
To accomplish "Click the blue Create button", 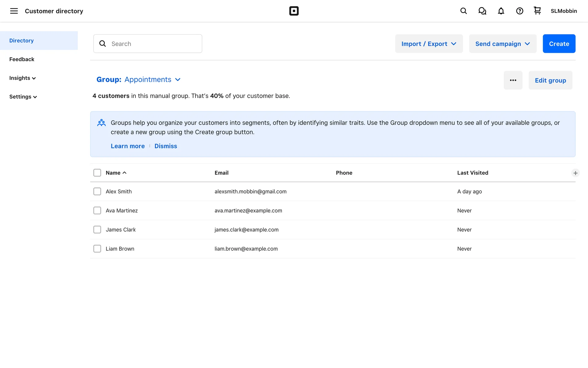I will [559, 44].
